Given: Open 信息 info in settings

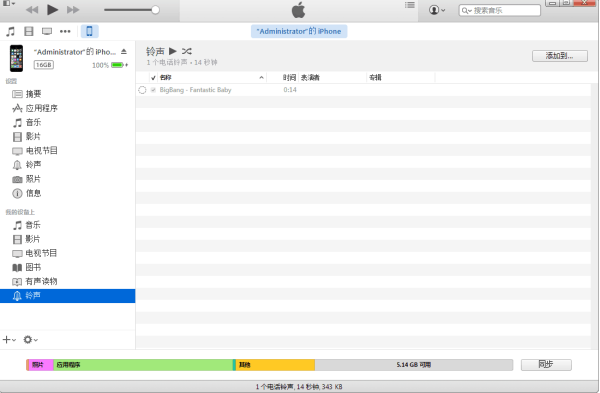Looking at the screenshot, I should click(x=26, y=193).
